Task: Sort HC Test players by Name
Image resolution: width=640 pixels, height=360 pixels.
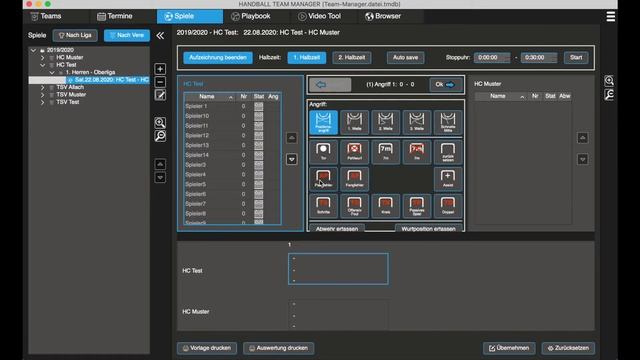Action: tap(210, 97)
